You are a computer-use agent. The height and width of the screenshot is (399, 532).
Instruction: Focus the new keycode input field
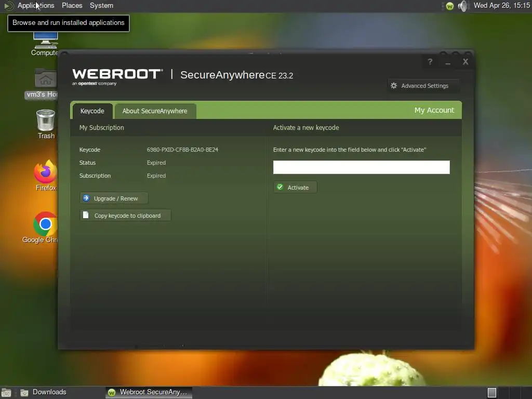362,167
